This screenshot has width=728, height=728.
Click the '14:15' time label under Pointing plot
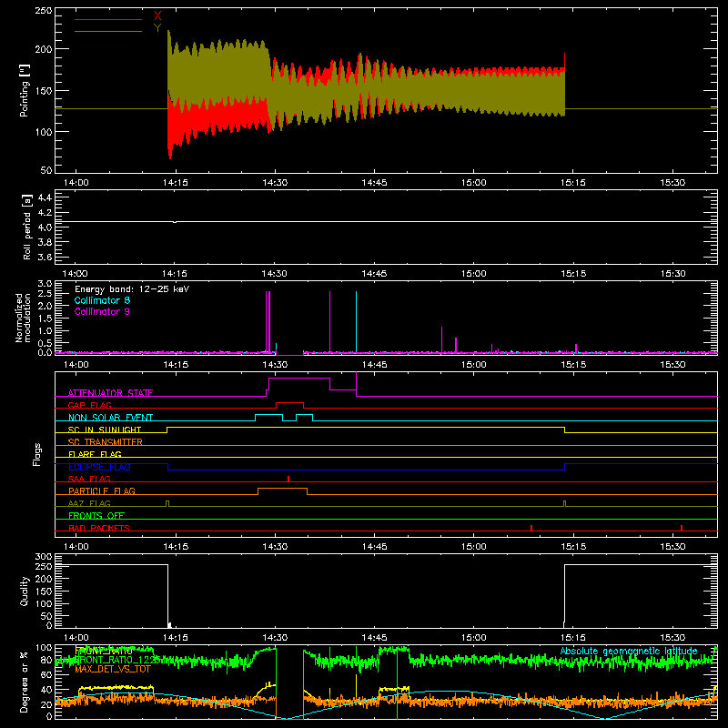coord(176,183)
